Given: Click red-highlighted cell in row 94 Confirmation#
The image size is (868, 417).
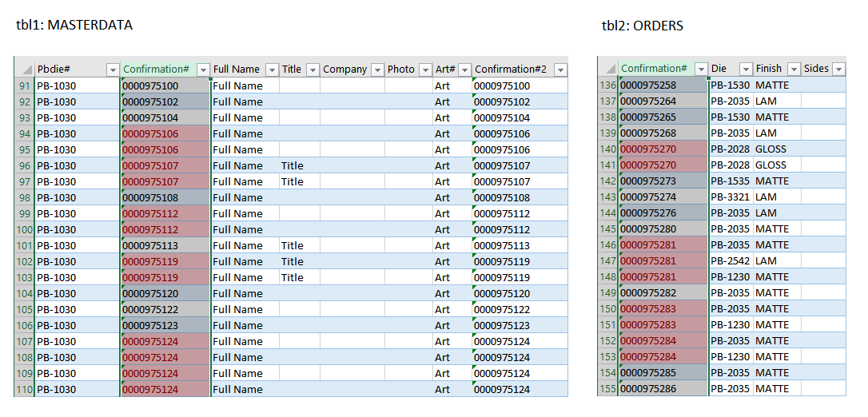Looking at the screenshot, I should tap(165, 133).
